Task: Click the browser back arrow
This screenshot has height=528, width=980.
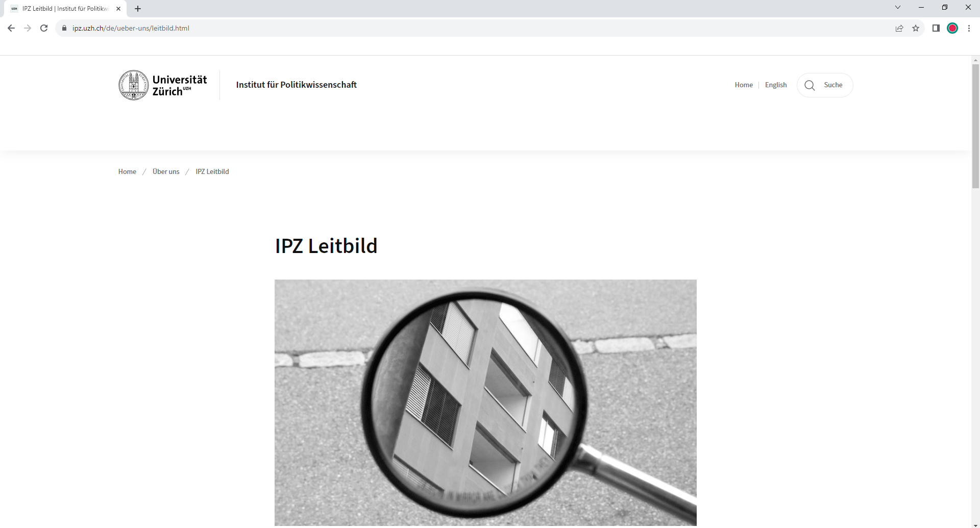Action: (x=11, y=28)
